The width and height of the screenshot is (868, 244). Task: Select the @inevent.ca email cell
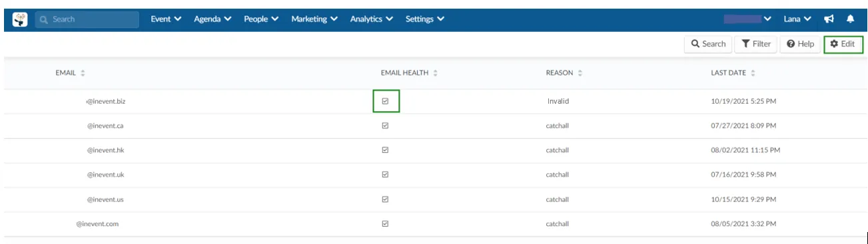[x=105, y=126]
